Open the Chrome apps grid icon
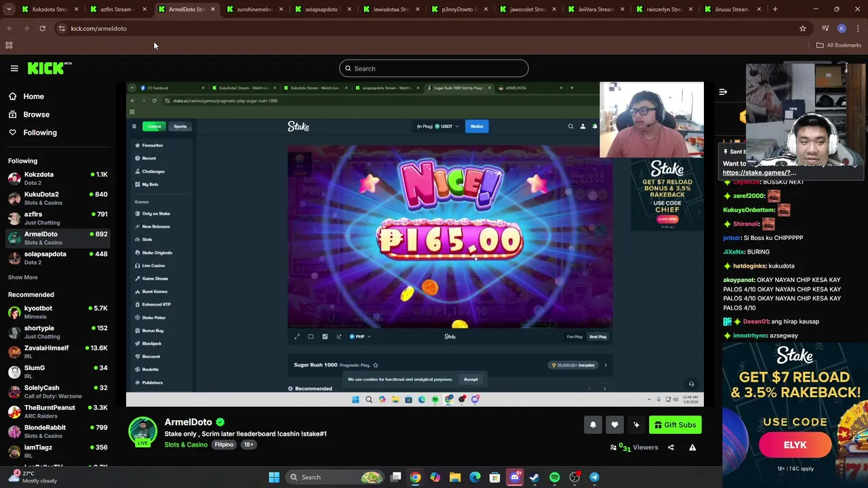The width and height of the screenshot is (868, 488). click(x=9, y=45)
